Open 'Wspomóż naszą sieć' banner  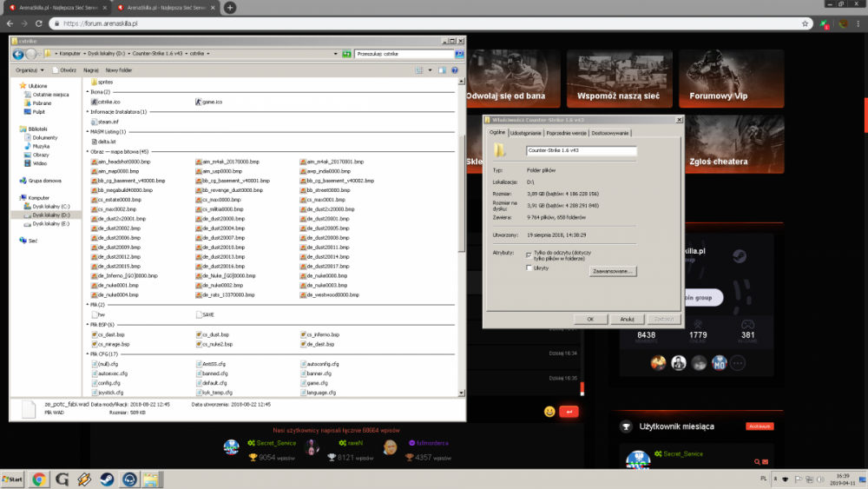620,79
